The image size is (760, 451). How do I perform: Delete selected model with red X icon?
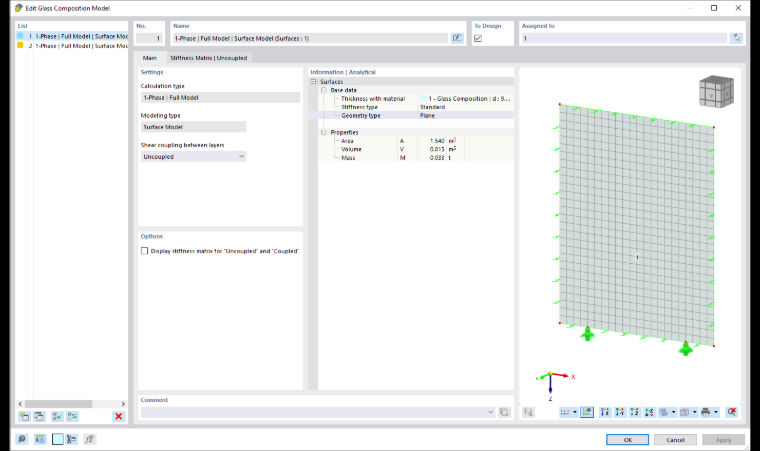(x=118, y=416)
